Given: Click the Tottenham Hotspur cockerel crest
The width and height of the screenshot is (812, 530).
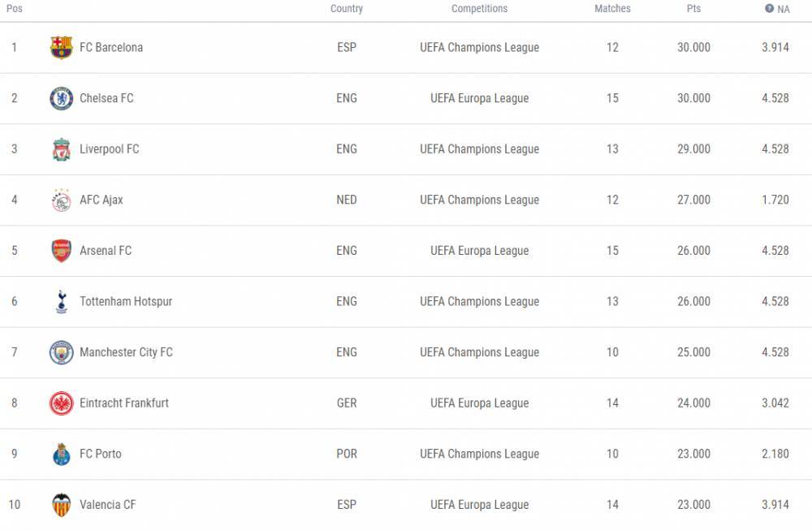Looking at the screenshot, I should tap(61, 301).
